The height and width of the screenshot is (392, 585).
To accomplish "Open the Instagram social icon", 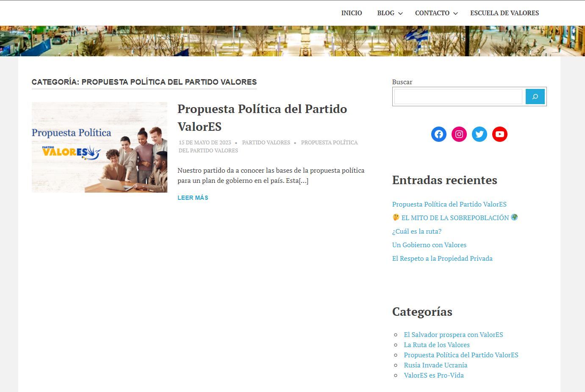I will pos(459,134).
